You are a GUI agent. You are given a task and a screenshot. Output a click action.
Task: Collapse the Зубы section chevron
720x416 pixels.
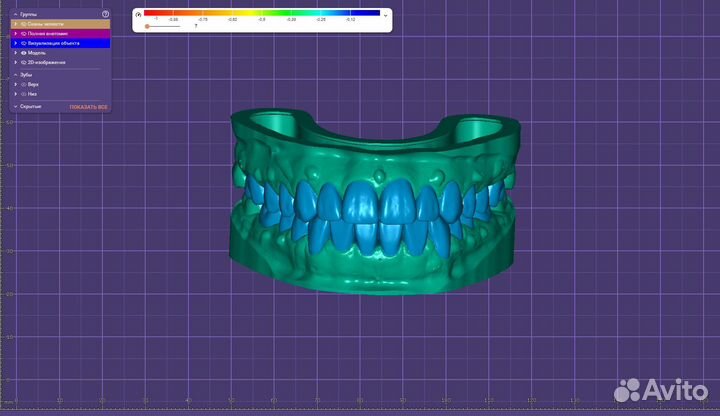coord(15,74)
